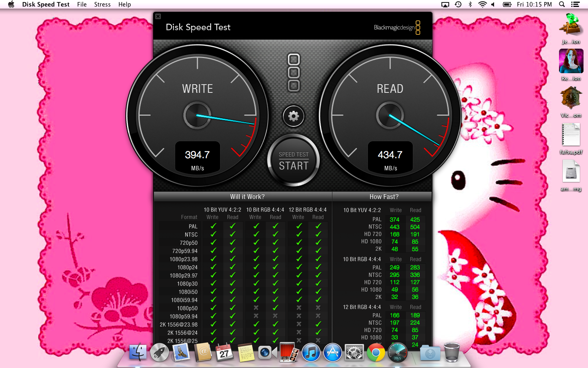Open the settings gear in Disk Speed Test
The image size is (588, 368).
(x=294, y=116)
